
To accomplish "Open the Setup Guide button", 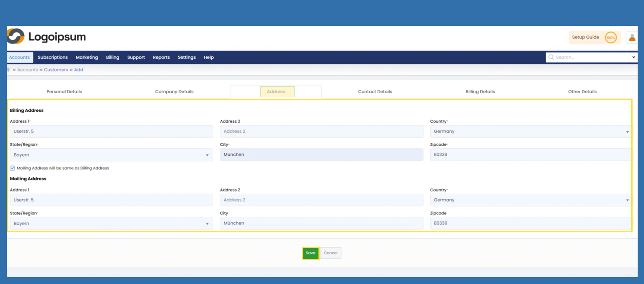I will tap(585, 37).
